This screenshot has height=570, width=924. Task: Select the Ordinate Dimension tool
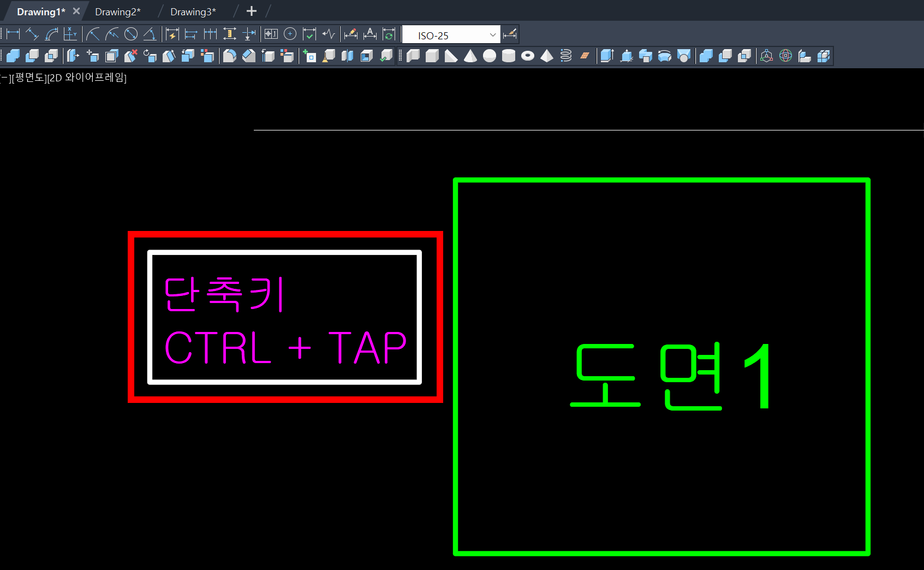[70, 34]
